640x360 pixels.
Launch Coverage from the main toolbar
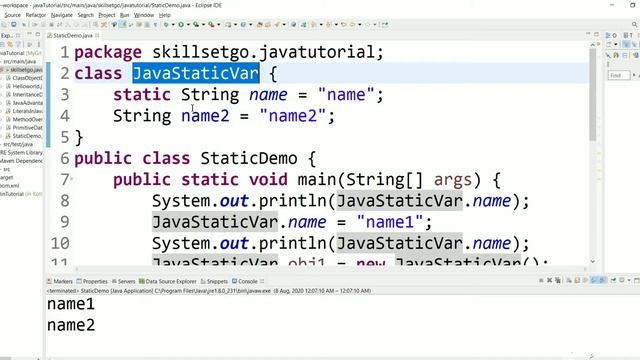pos(196,24)
